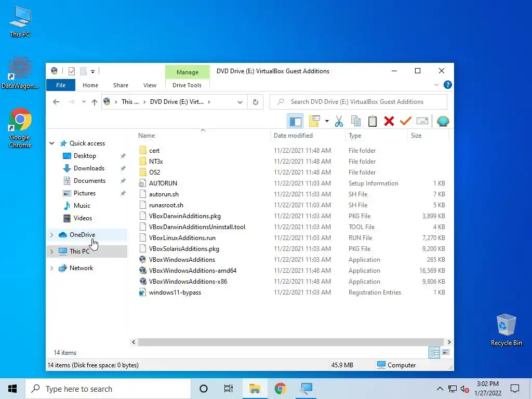Go up one folder level

click(95, 102)
